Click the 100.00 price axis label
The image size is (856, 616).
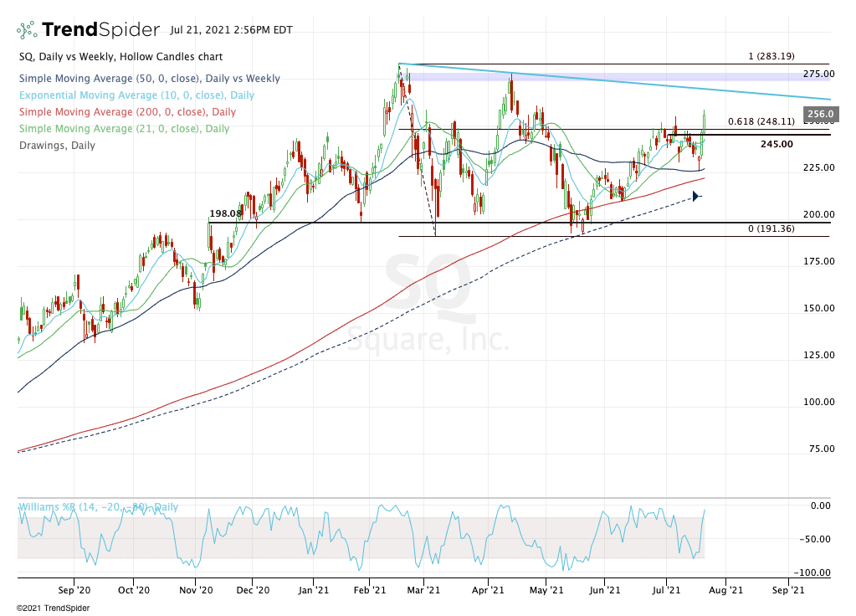coord(819,402)
